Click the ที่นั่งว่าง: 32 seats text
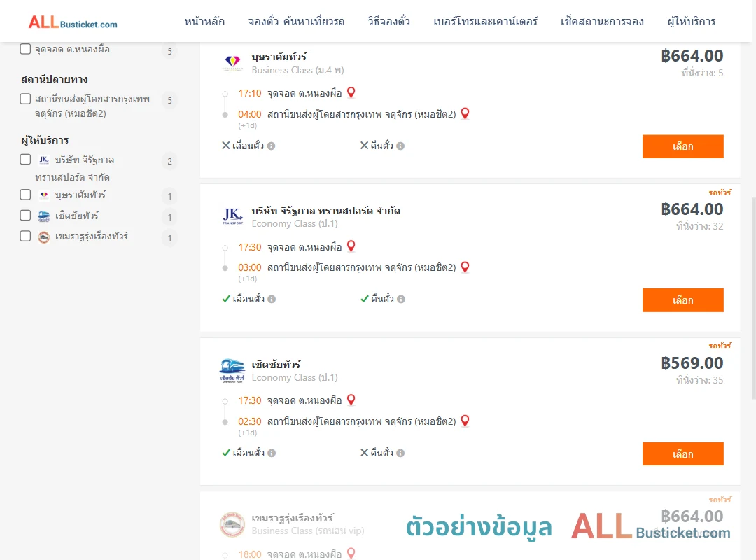The image size is (756, 560). click(699, 226)
